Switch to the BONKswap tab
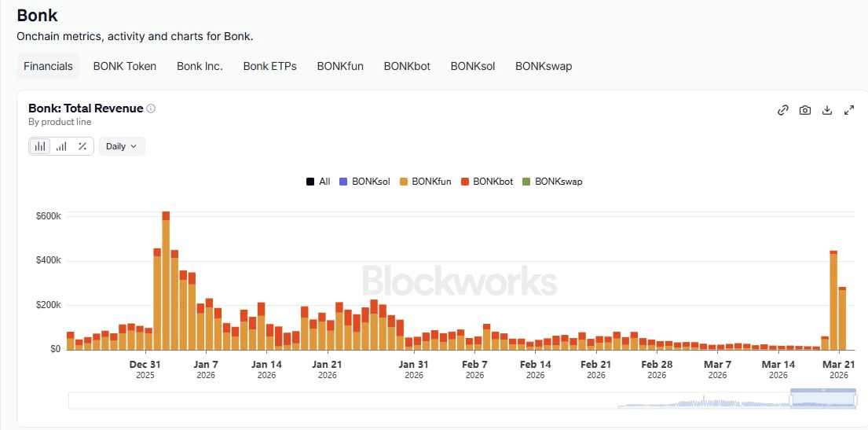Image resolution: width=868 pixels, height=430 pixels. [544, 66]
